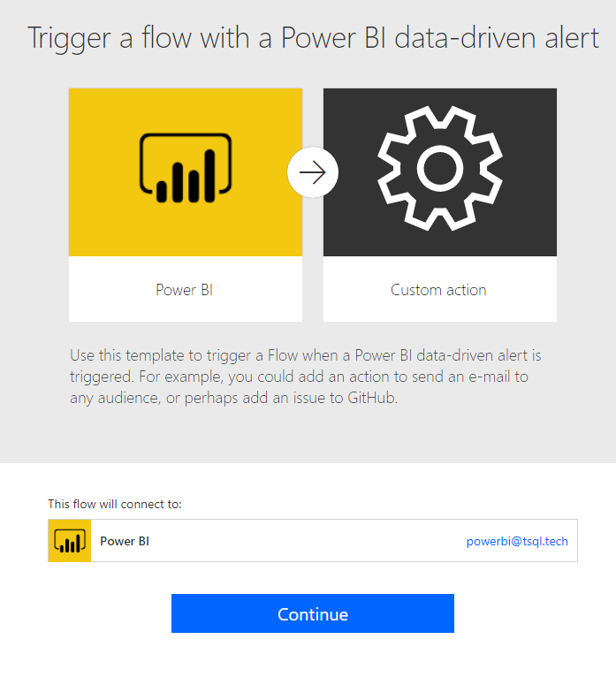The width and height of the screenshot is (616, 685).
Task: Click the large Power BI logo
Action: click(186, 166)
